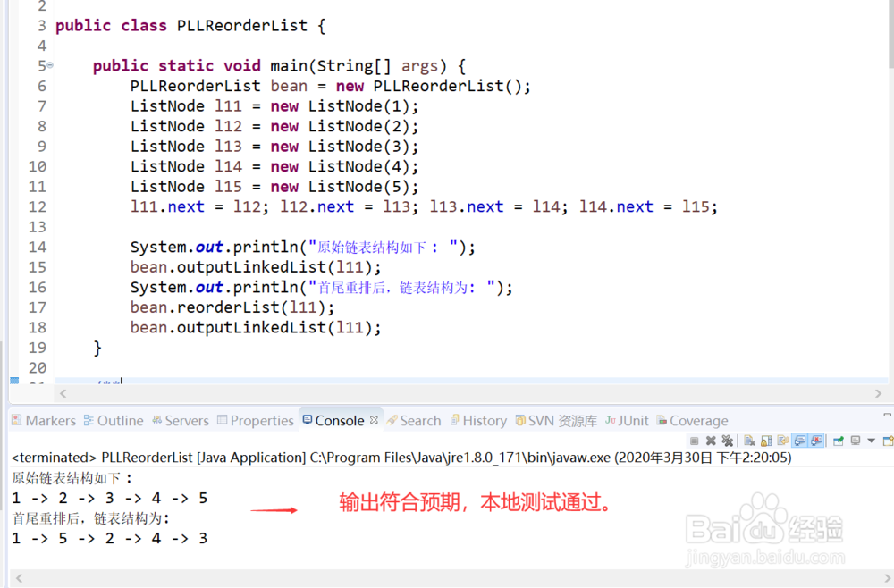894x588 pixels.
Task: Toggle the console Scroll Lock
Action: pos(766,441)
